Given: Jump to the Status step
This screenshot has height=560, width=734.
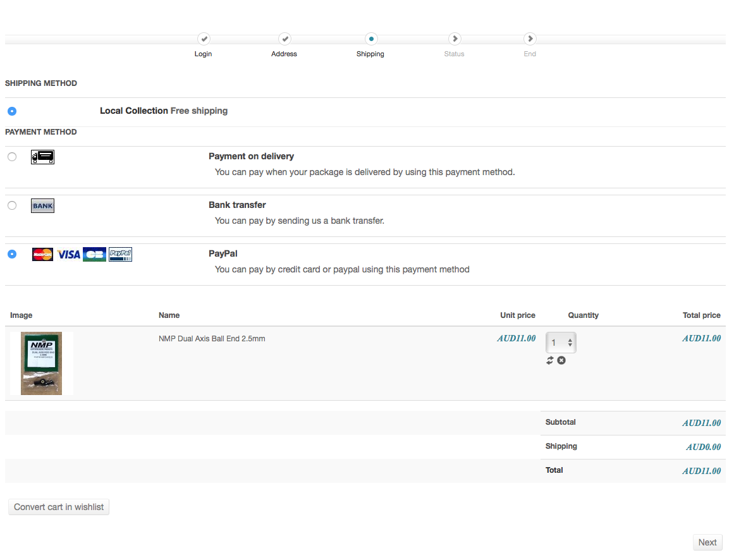Looking at the screenshot, I should [455, 39].
